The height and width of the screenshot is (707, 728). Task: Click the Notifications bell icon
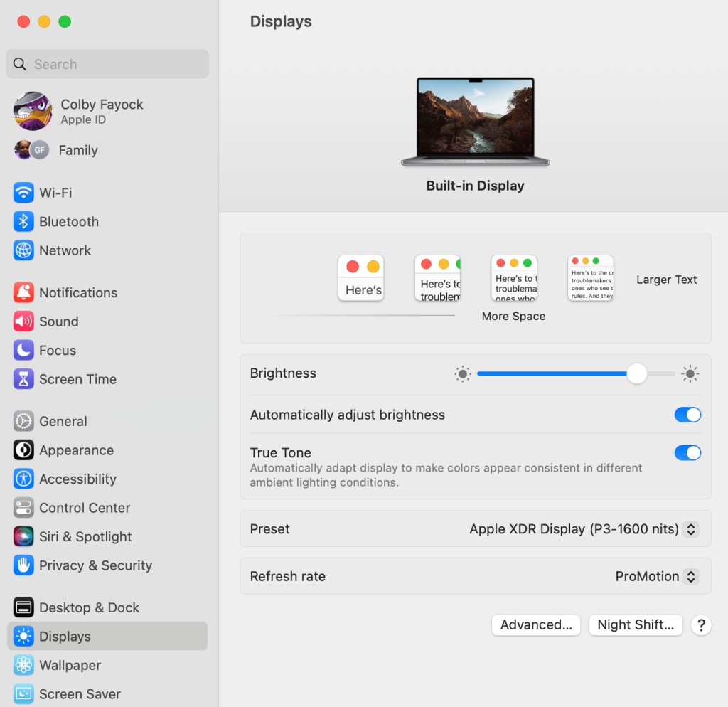click(23, 292)
